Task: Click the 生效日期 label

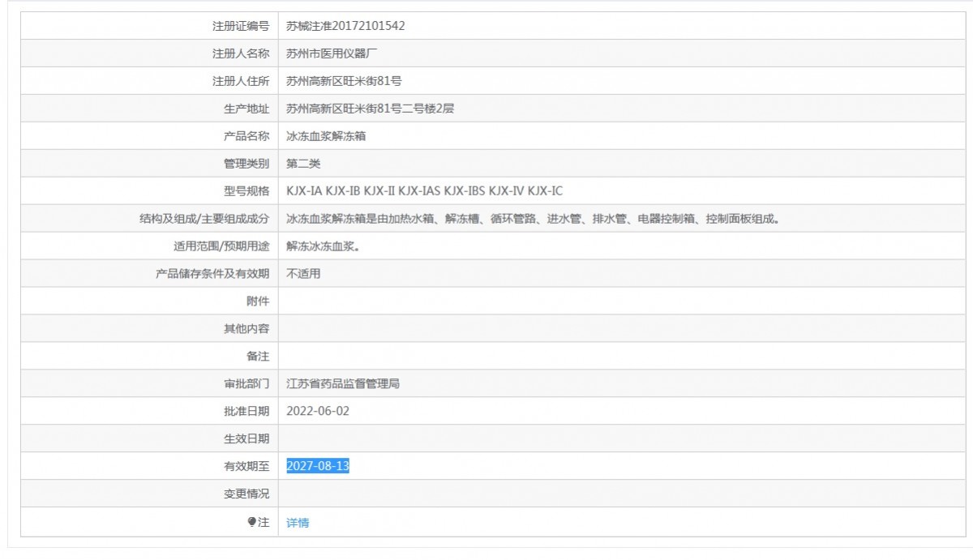Action: tap(246, 438)
